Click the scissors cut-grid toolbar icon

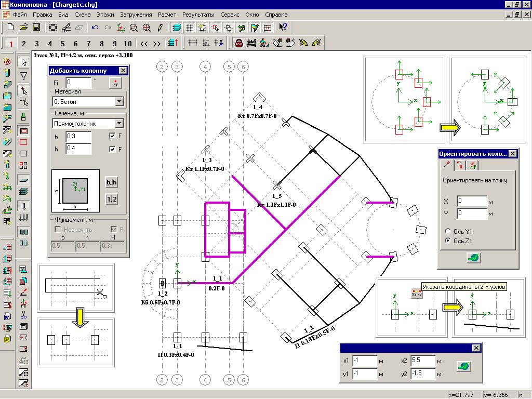pyautogui.click(x=220, y=43)
